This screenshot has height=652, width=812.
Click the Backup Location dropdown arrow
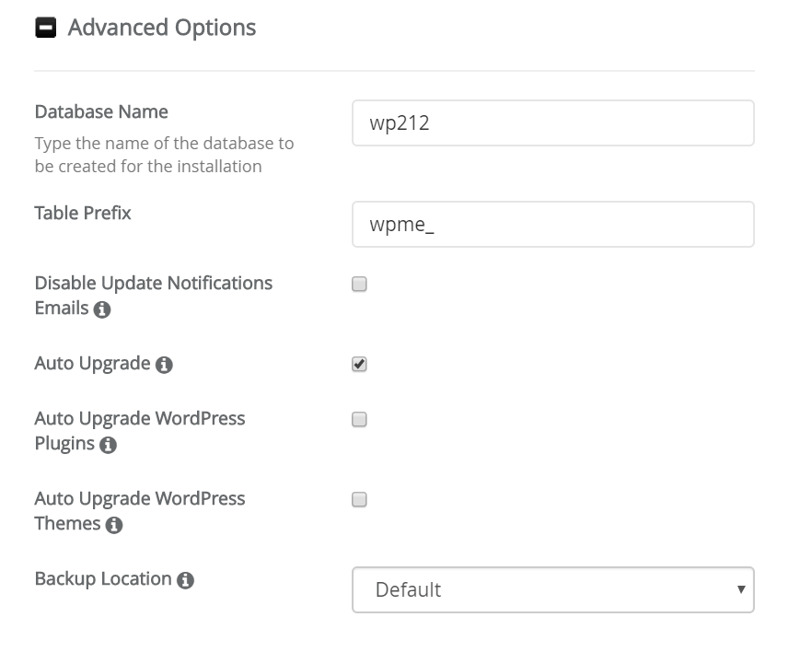point(741,589)
